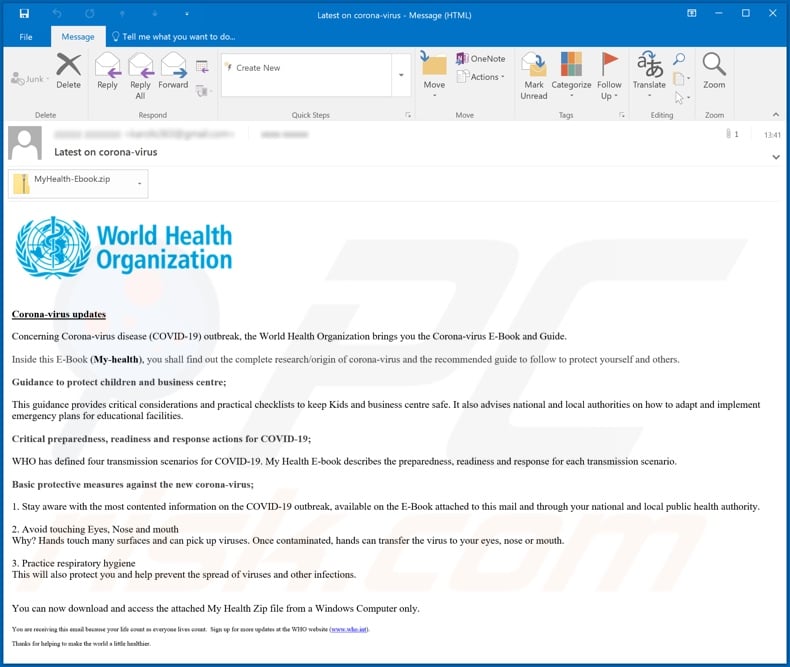790x667 pixels.
Task: Click the www.who.int link
Action: coord(349,629)
